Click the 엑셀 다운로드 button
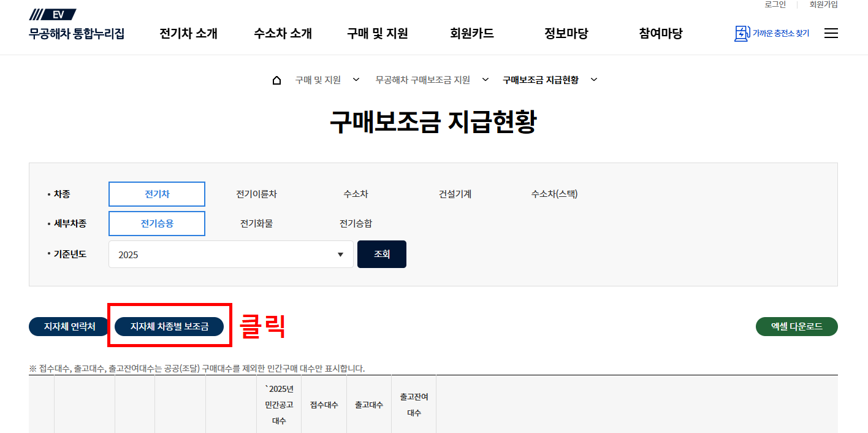The width and height of the screenshot is (868, 433). point(796,327)
